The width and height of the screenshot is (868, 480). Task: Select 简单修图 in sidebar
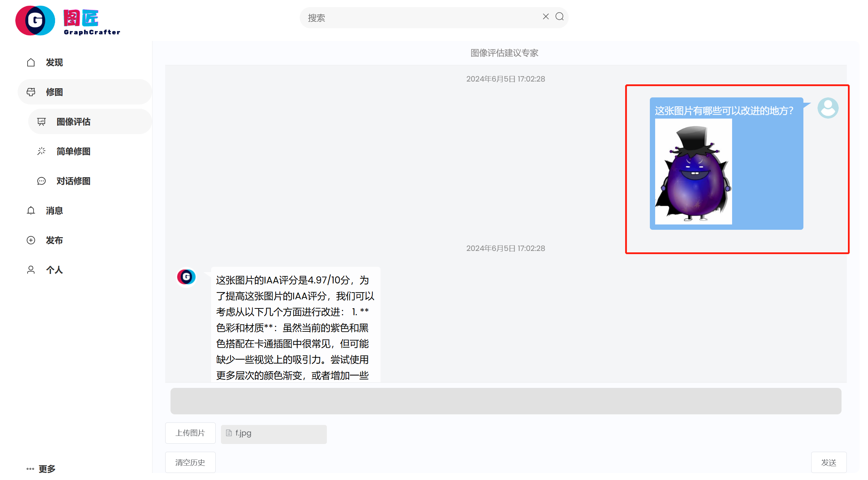point(73,151)
